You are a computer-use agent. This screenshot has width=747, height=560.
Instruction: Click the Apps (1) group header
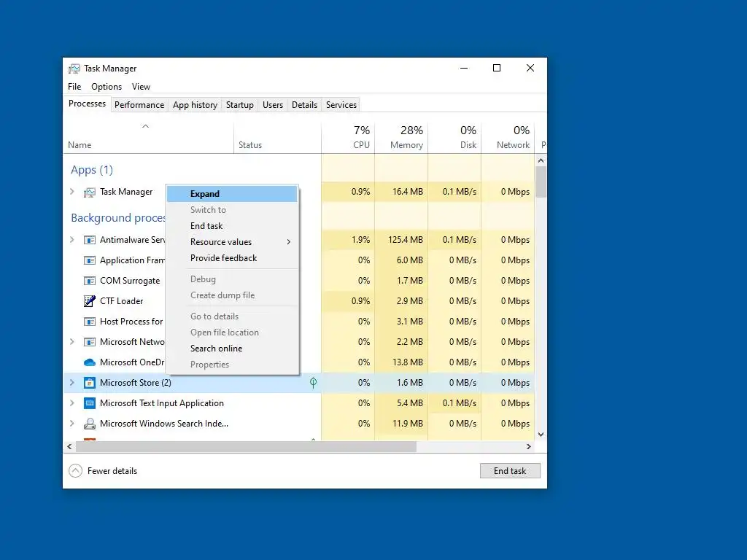92,170
